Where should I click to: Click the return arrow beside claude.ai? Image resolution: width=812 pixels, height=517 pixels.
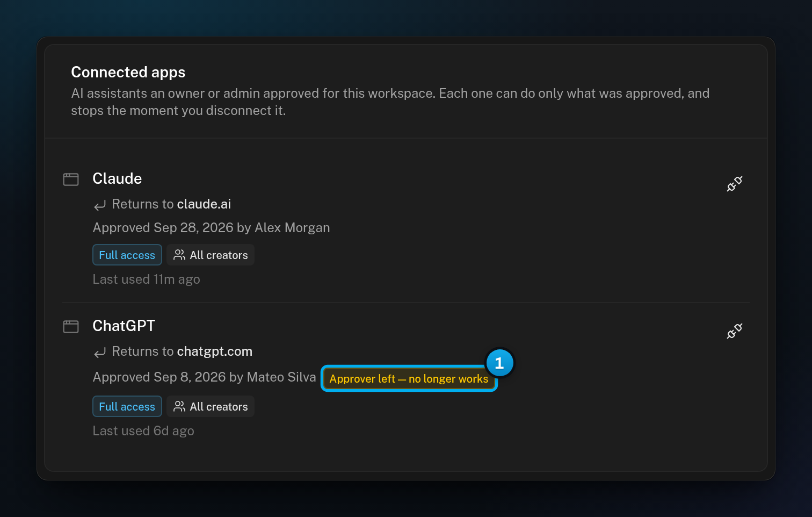point(100,205)
